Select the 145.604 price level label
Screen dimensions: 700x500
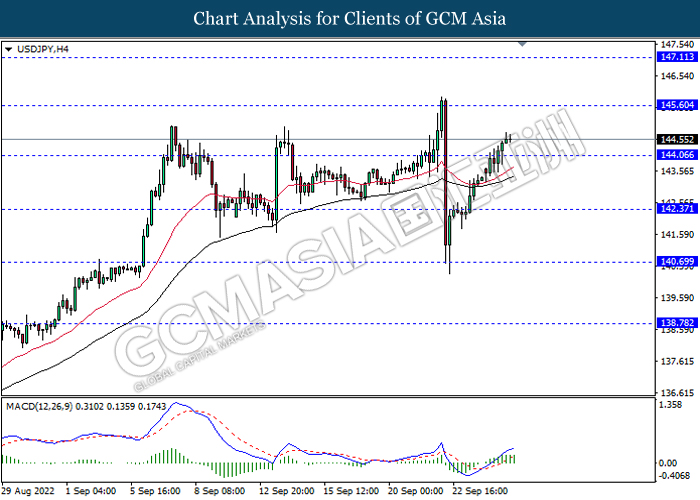[677, 105]
